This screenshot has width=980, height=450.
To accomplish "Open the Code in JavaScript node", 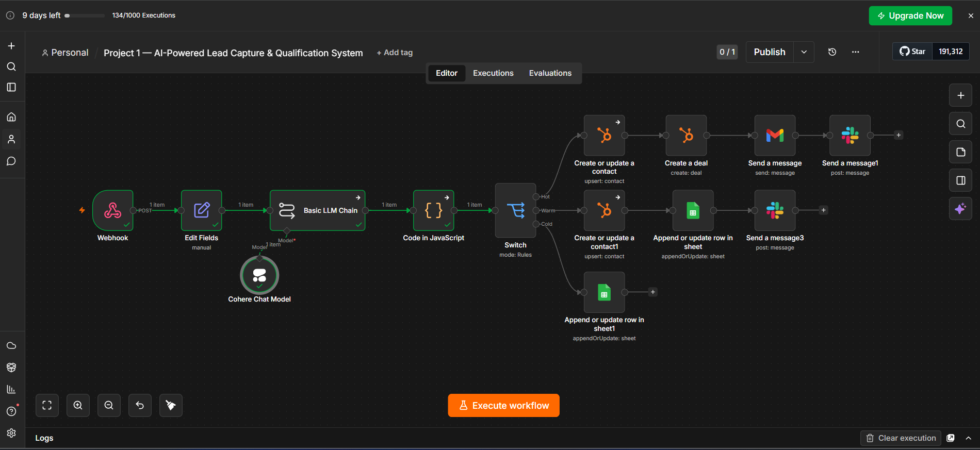I will pyautogui.click(x=434, y=210).
